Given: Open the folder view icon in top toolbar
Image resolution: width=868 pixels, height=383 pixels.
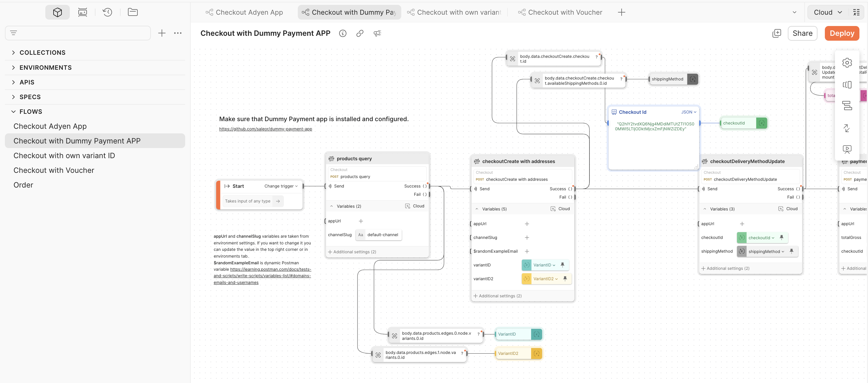Looking at the screenshot, I should [133, 12].
